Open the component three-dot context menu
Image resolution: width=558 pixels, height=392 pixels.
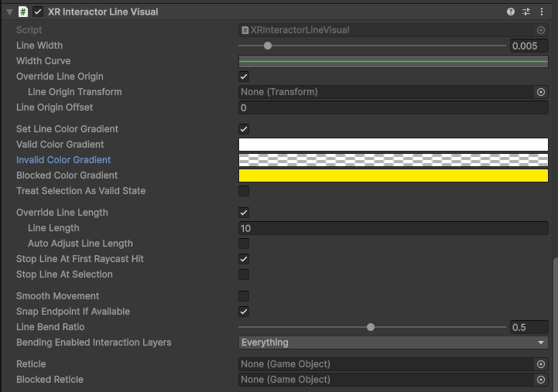coord(542,12)
